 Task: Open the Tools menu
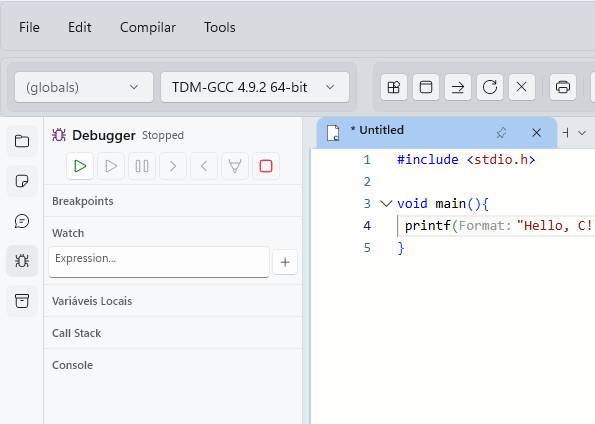point(220,27)
